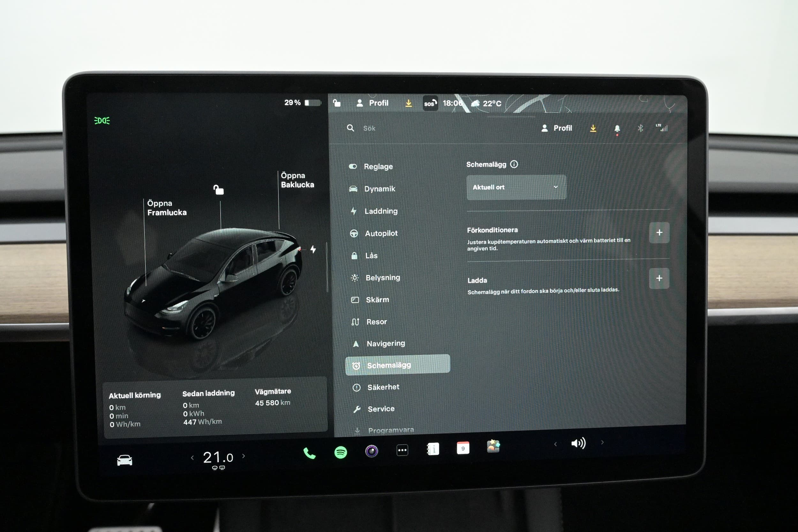Open the three-dot app launcher

pos(403,450)
